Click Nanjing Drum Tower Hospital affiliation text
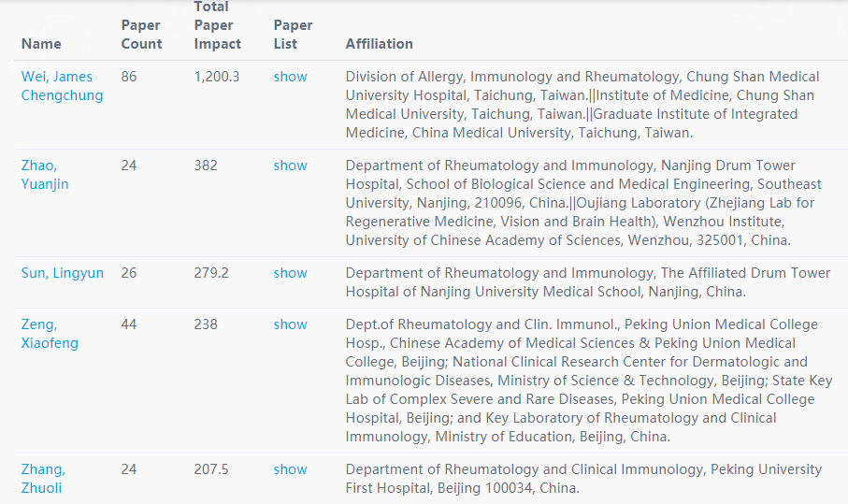Image resolution: width=848 pixels, height=504 pixels. pyautogui.click(x=583, y=203)
